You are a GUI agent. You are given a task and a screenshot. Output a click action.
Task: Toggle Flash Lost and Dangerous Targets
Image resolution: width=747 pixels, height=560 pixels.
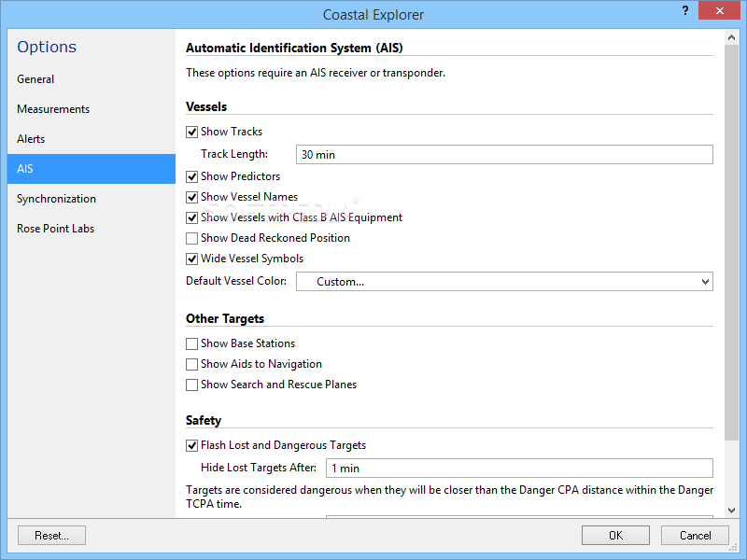(192, 445)
